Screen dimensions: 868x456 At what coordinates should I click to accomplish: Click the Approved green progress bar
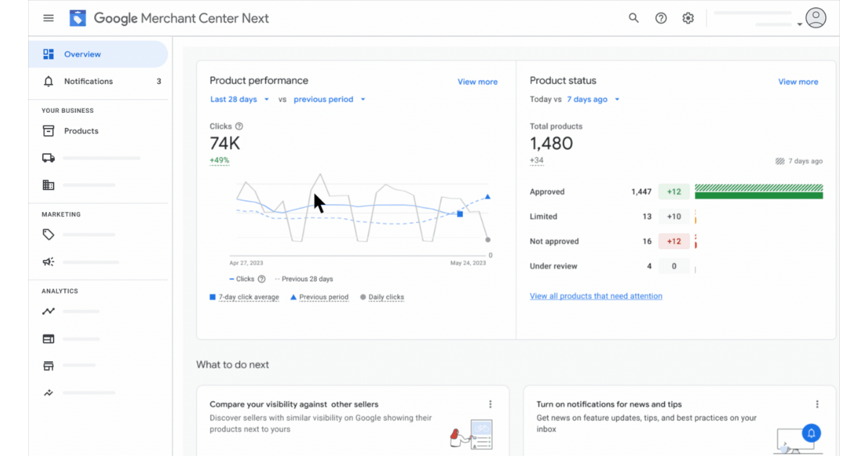pos(759,192)
